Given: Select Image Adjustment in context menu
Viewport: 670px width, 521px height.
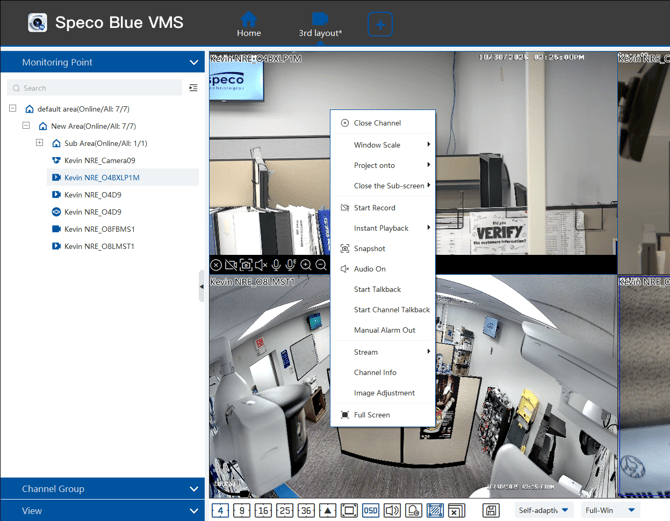Looking at the screenshot, I should pyautogui.click(x=384, y=393).
